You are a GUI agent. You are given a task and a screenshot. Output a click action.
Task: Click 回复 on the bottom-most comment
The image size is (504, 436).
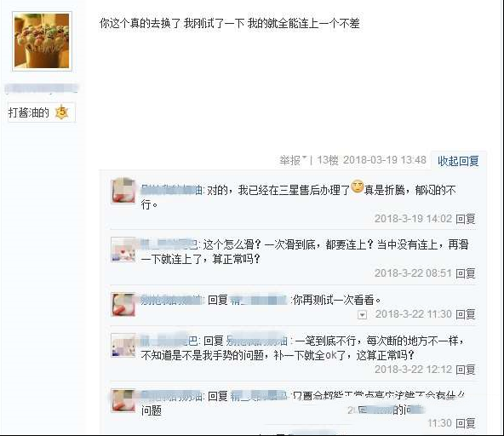click(466, 423)
